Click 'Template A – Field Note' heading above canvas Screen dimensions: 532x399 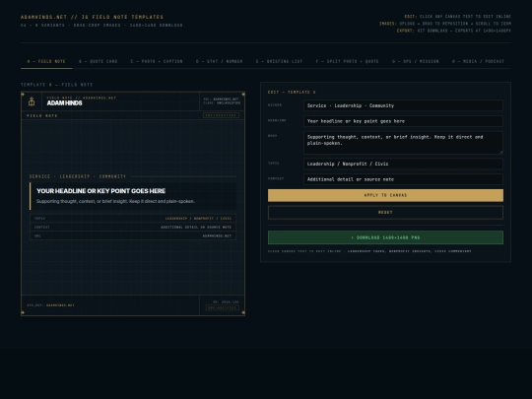pos(57,85)
